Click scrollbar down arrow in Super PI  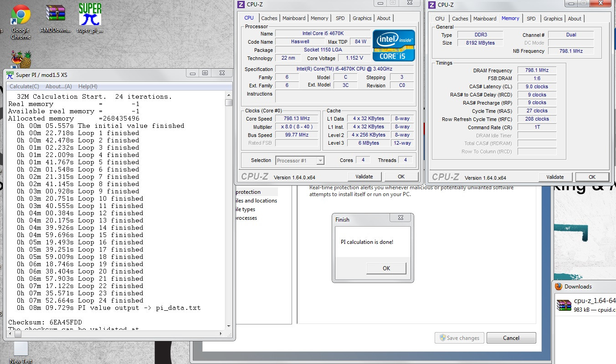[x=229, y=325]
